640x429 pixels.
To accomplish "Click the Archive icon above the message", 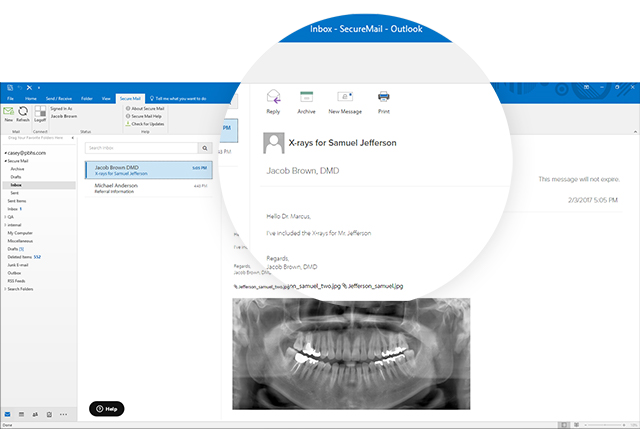I will [306, 97].
